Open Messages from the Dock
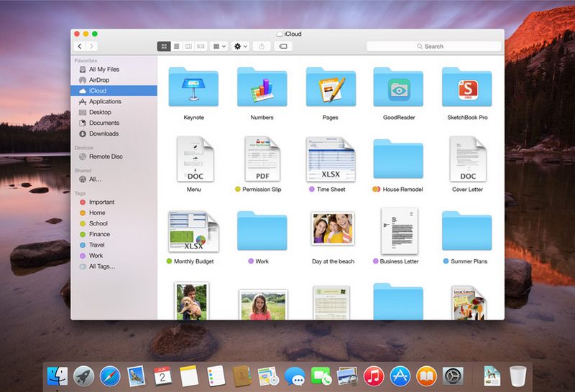This screenshot has height=392, width=575. pos(295,376)
